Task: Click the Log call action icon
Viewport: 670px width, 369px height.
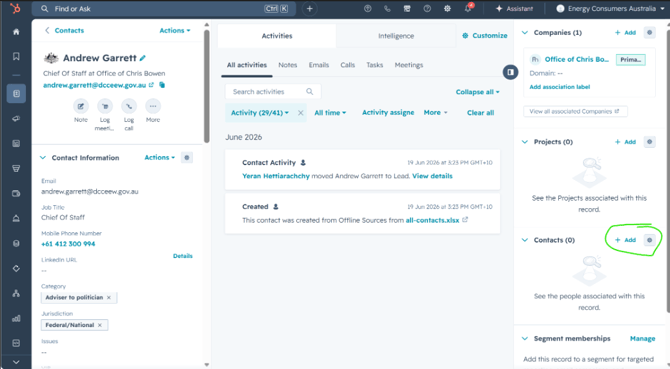Action: (x=129, y=106)
